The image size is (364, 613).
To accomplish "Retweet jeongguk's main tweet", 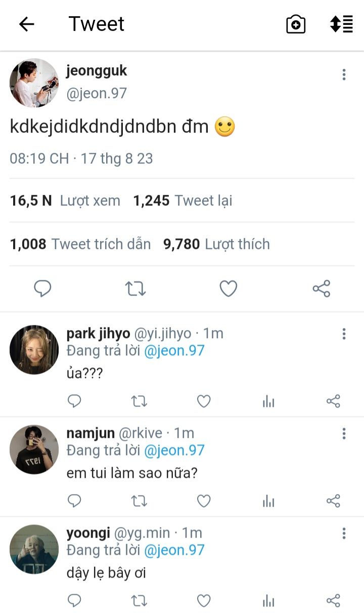I will click(x=135, y=289).
